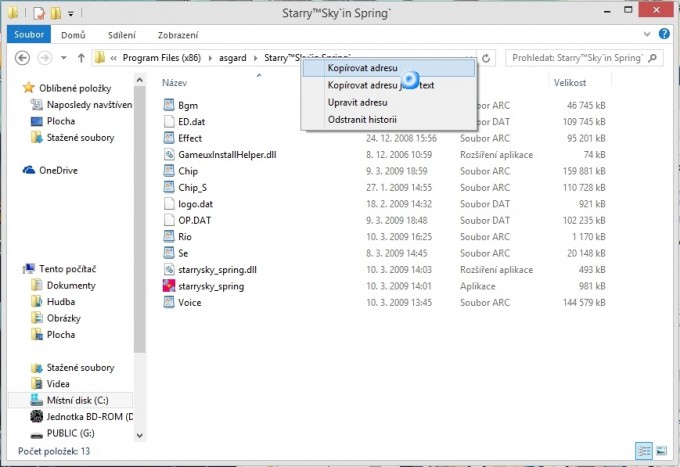
Task: Select the starrysky_spring.dll file icon
Action: pos(169,270)
